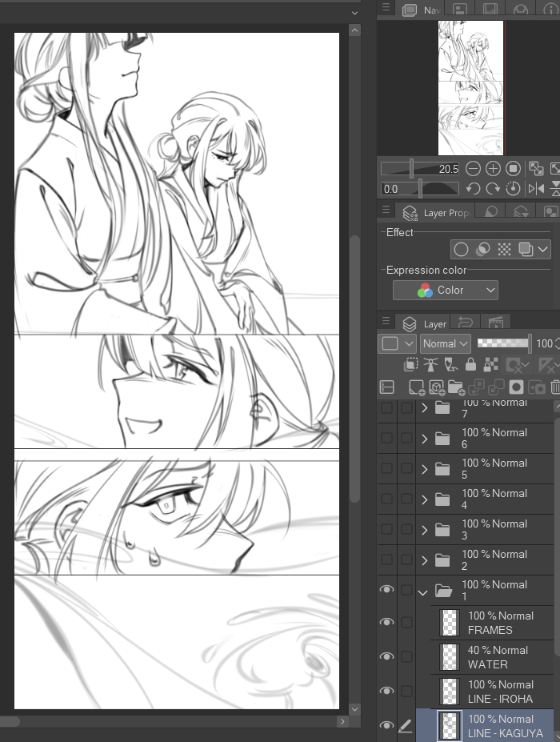Hide the WATER layer
Viewport: 560px width, 742px height.
[387, 657]
